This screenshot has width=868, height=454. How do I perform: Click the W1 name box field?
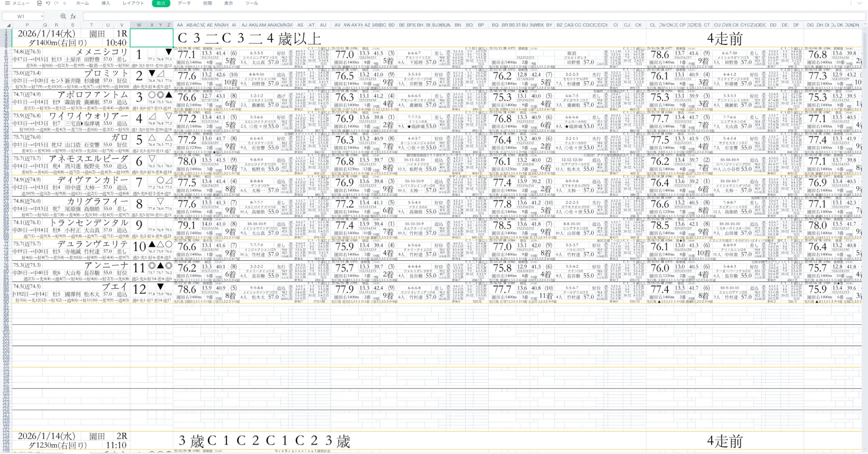click(x=21, y=16)
